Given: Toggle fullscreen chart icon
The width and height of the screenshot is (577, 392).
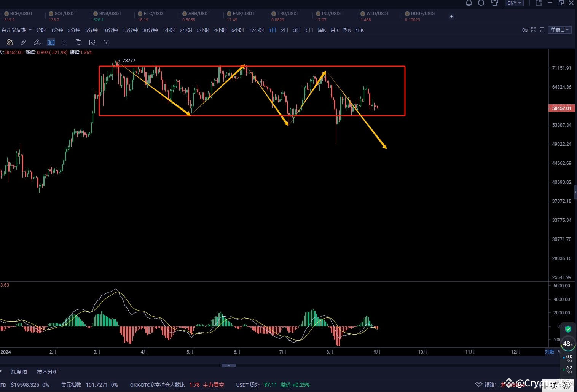Looking at the screenshot, I should [534, 30].
